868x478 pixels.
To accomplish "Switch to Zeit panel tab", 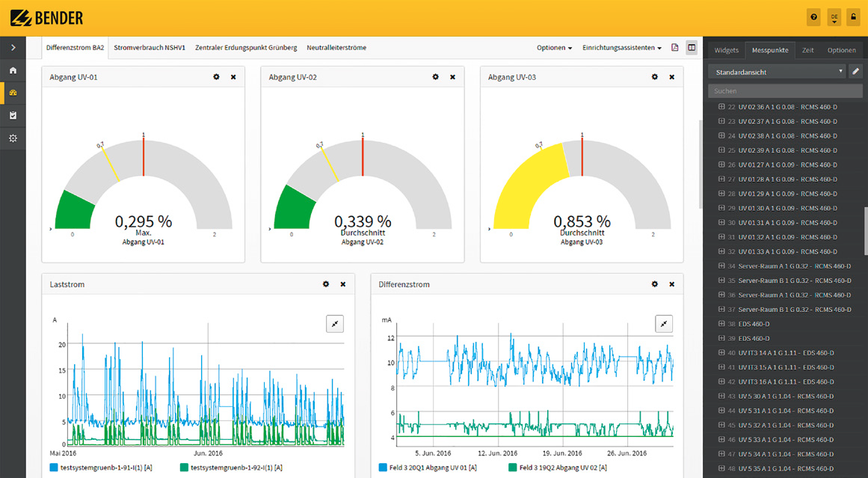I will (807, 50).
